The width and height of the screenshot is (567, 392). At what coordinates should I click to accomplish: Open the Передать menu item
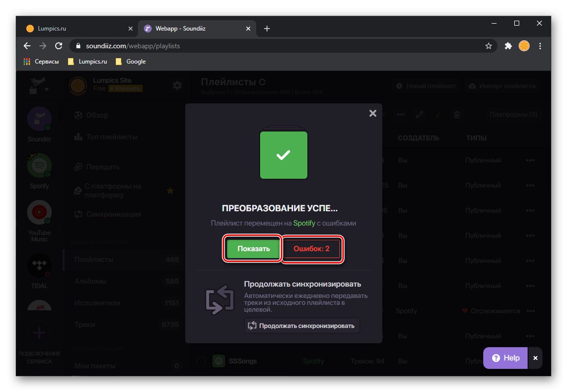tap(97, 167)
